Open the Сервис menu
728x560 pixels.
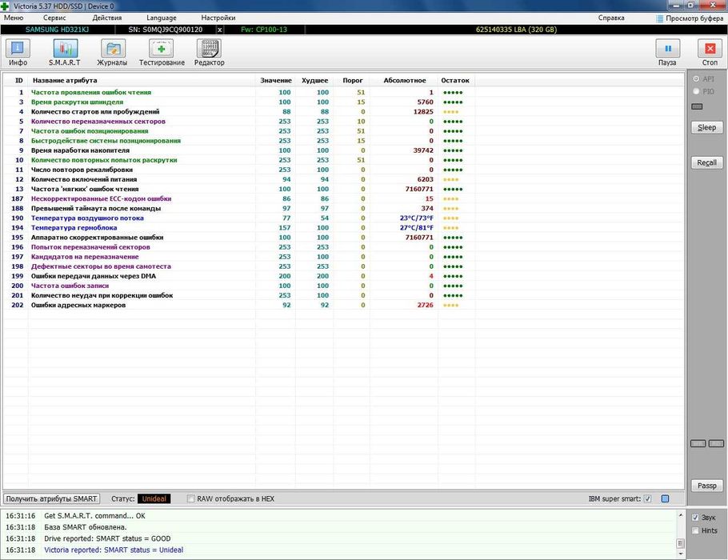54,18
